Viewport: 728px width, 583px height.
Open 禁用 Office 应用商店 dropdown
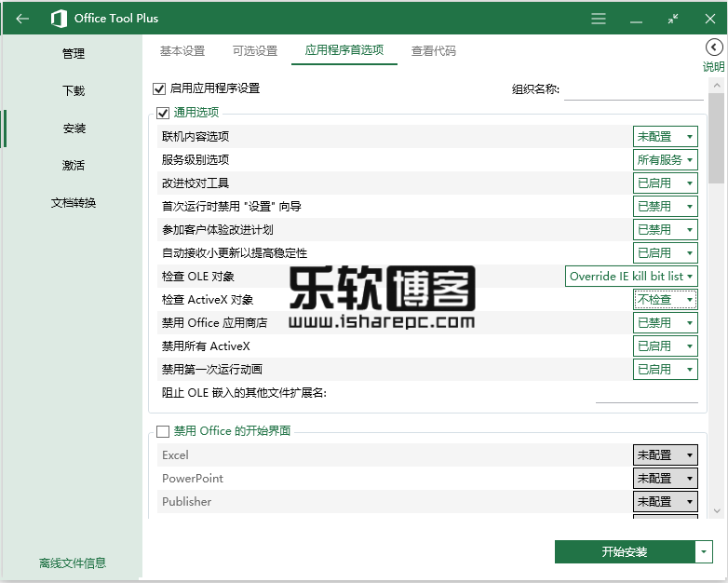coord(666,323)
